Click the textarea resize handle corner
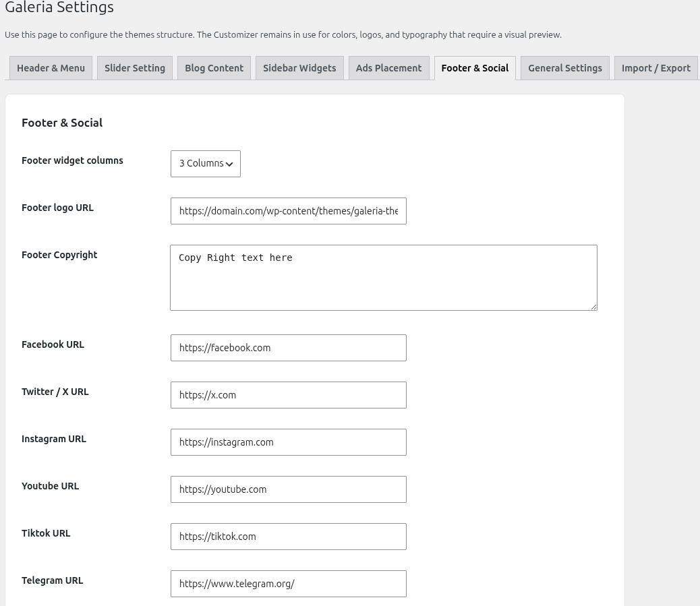The image size is (700, 606). 593,307
